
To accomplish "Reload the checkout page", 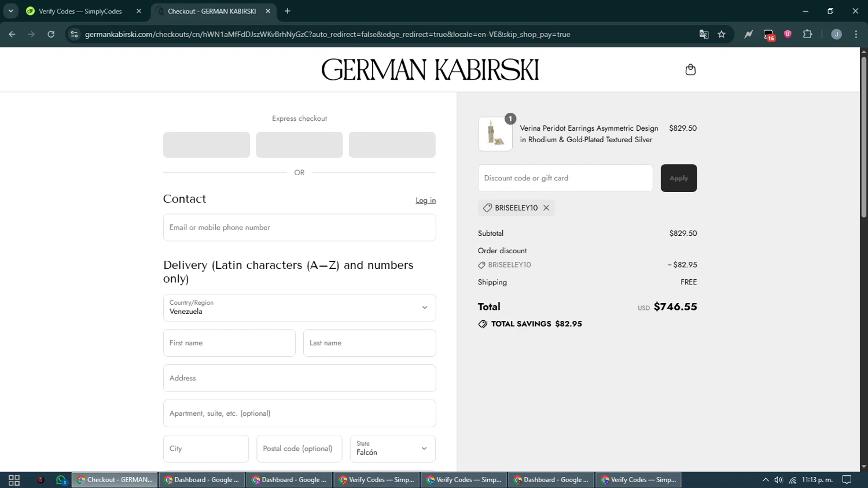I will pos(51,34).
